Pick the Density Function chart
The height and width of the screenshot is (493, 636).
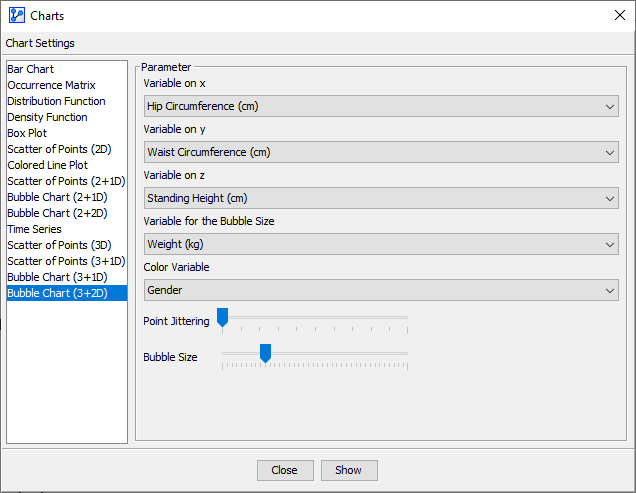[x=47, y=117]
